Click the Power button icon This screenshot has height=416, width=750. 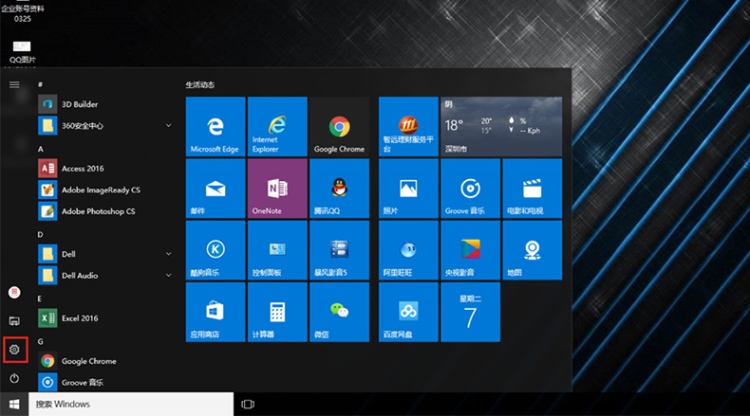14,379
